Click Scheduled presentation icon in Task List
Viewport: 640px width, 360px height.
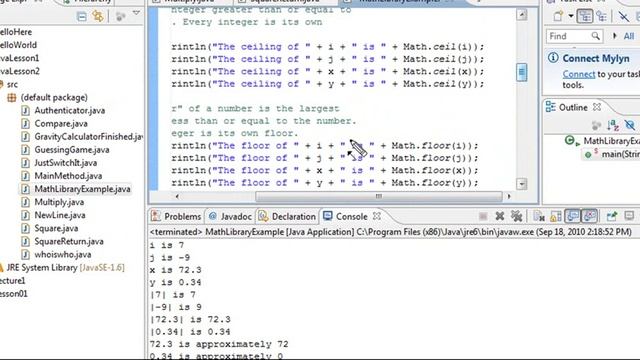click(x=601, y=16)
